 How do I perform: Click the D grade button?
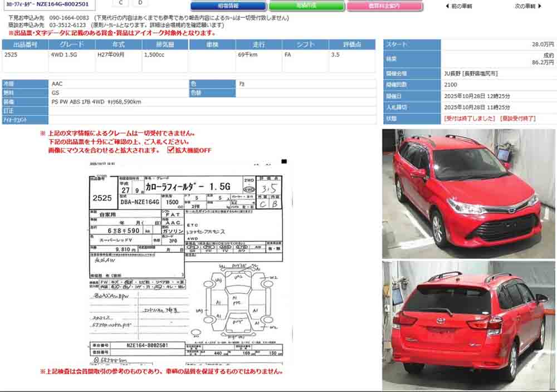139,3
